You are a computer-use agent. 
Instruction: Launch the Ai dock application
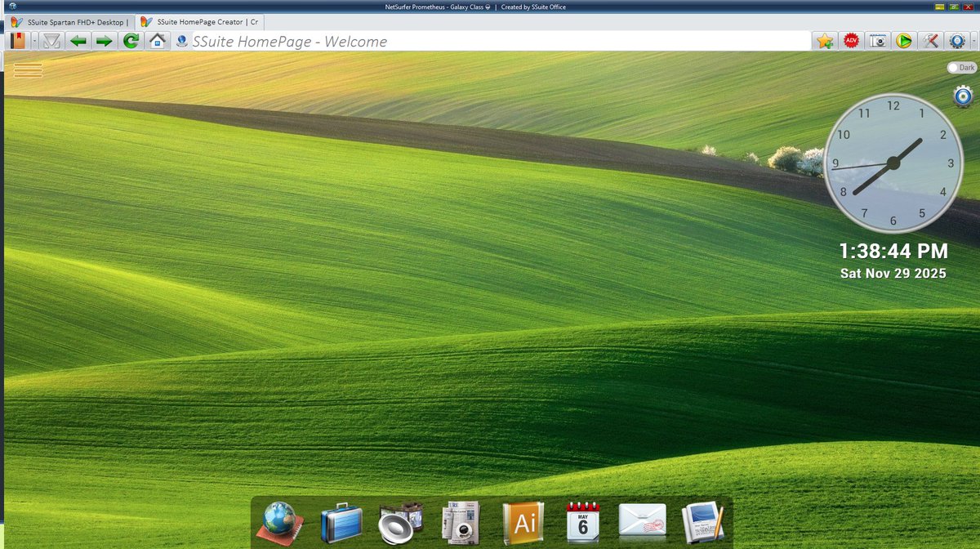pyautogui.click(x=523, y=520)
